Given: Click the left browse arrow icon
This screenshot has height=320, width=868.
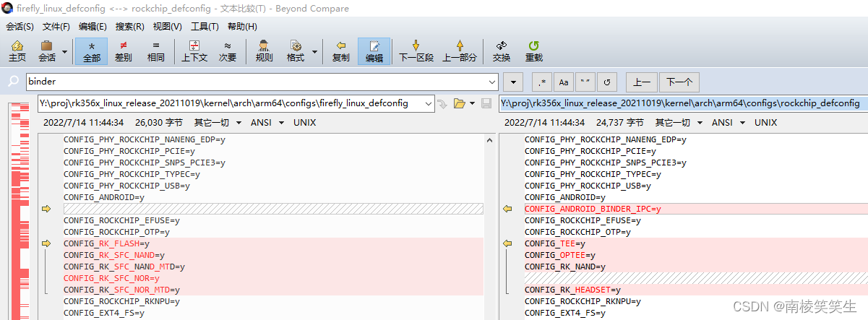Looking at the screenshot, I should pos(442,103).
